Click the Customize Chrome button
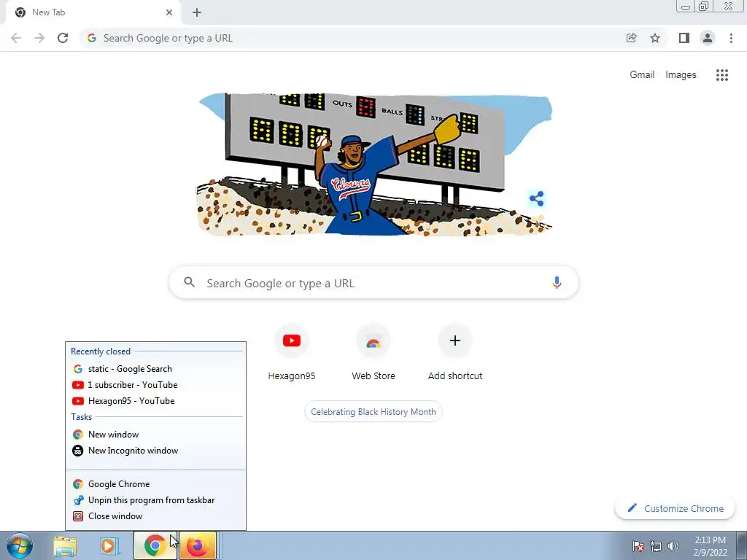This screenshot has height=560, width=747. [676, 508]
